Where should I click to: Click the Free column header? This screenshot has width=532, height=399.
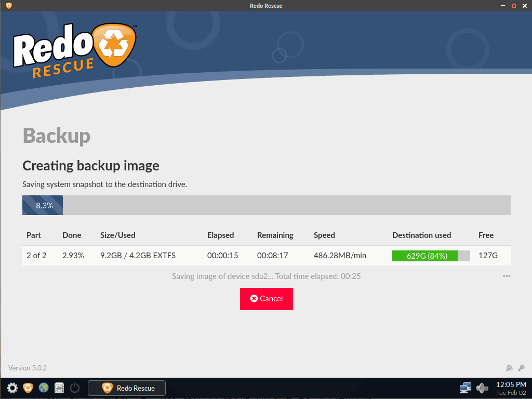486,235
